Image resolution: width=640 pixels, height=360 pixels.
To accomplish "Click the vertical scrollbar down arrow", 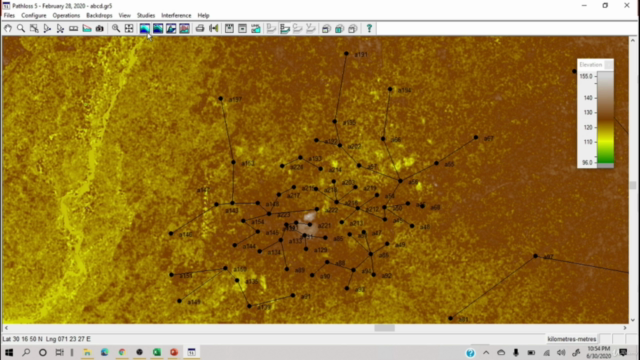I will click(x=633, y=320).
